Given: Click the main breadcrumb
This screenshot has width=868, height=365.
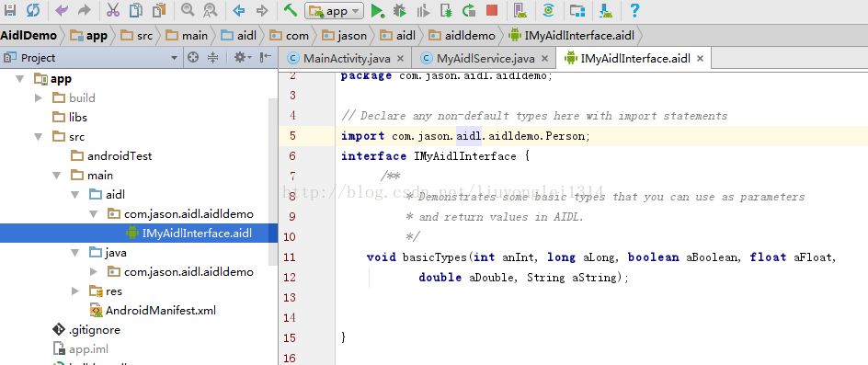Looking at the screenshot, I should 187,36.
